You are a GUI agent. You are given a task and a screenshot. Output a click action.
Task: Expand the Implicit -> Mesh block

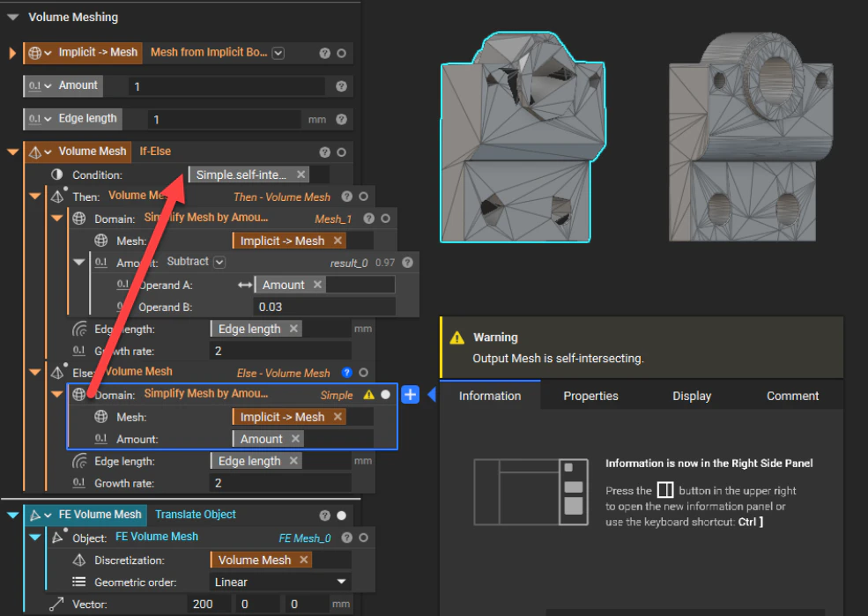[x=12, y=53]
